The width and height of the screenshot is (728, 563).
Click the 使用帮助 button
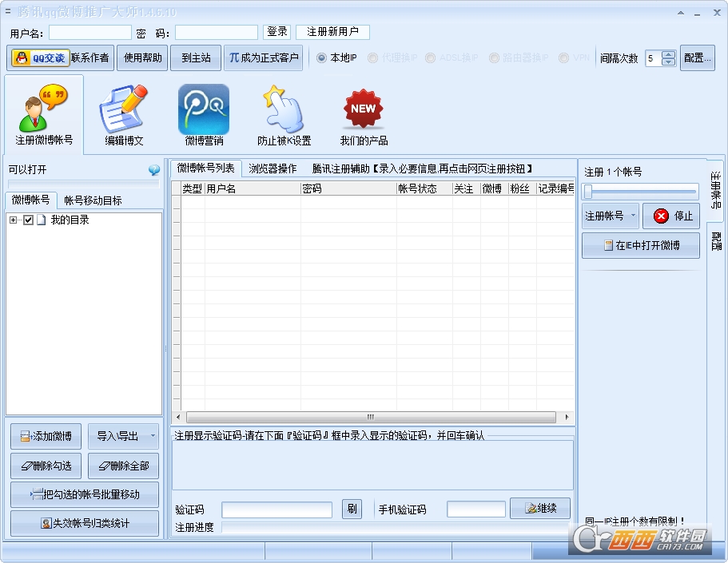(x=142, y=57)
